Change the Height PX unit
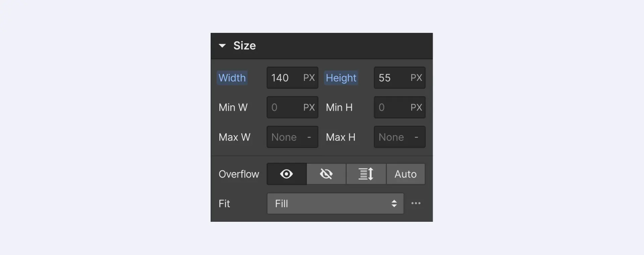This screenshot has width=644, height=255. coord(416,78)
